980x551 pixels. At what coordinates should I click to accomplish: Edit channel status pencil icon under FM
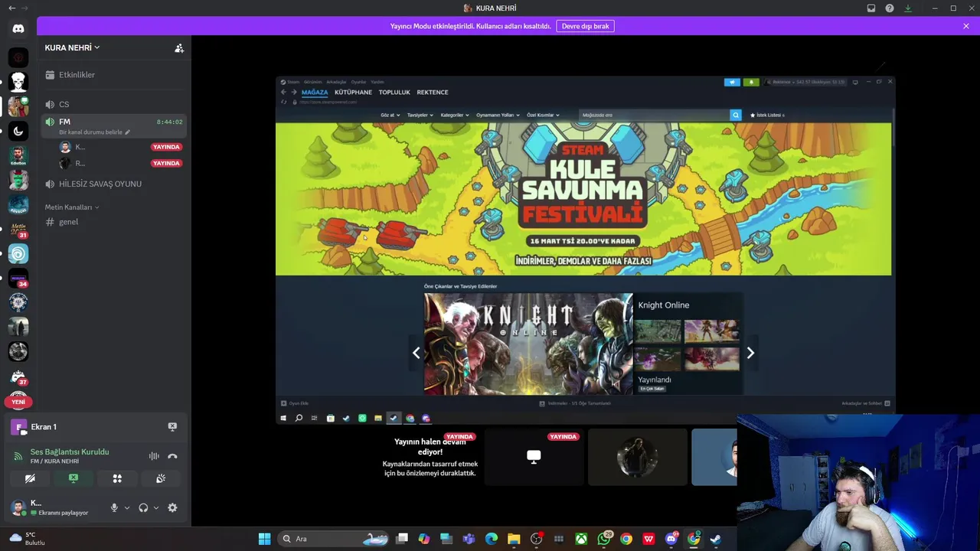click(x=128, y=132)
